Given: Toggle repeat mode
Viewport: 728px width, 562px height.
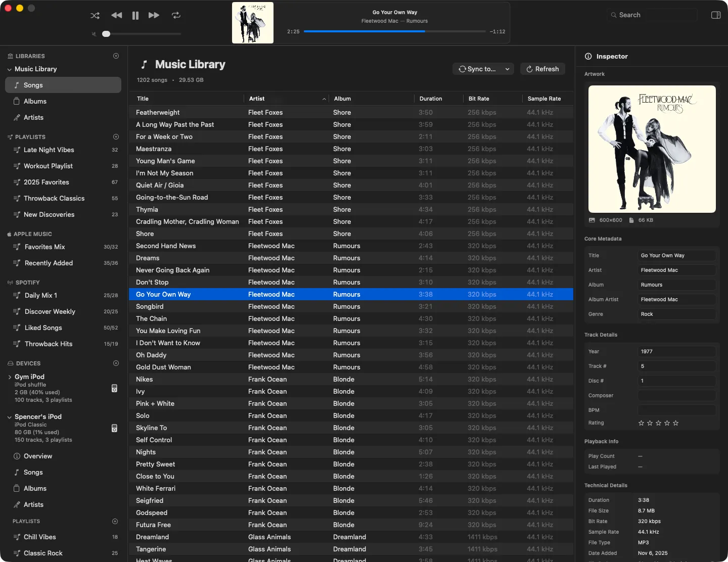Looking at the screenshot, I should tap(176, 16).
